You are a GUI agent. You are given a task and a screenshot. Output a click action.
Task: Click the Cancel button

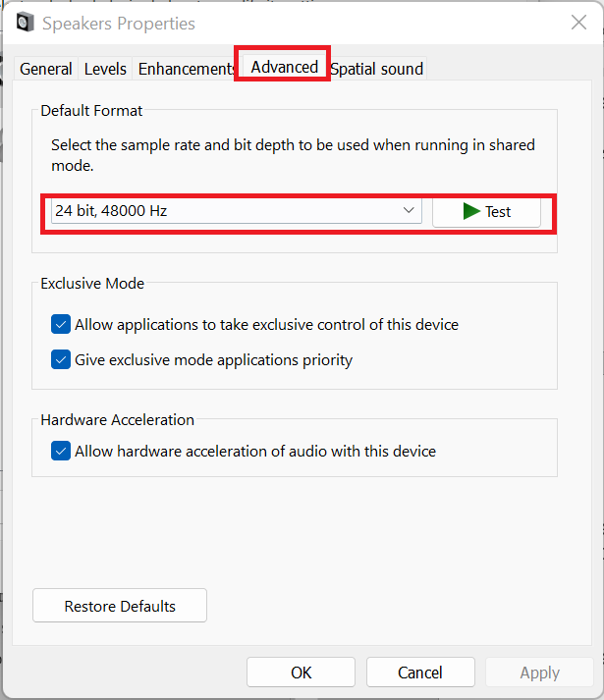click(x=420, y=673)
